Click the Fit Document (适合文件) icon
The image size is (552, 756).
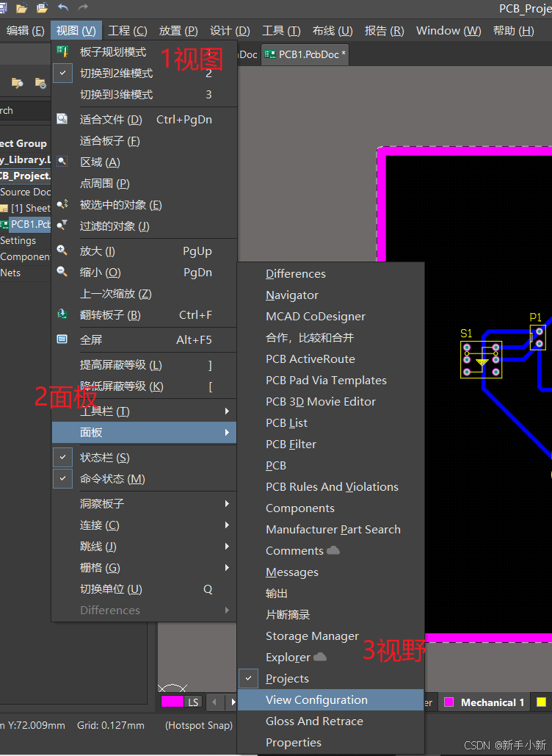[x=63, y=119]
